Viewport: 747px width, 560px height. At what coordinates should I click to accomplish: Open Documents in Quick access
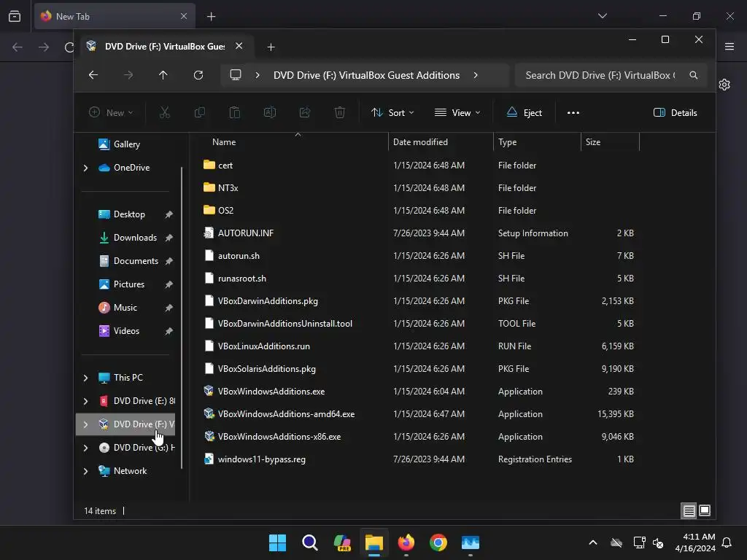click(x=135, y=260)
